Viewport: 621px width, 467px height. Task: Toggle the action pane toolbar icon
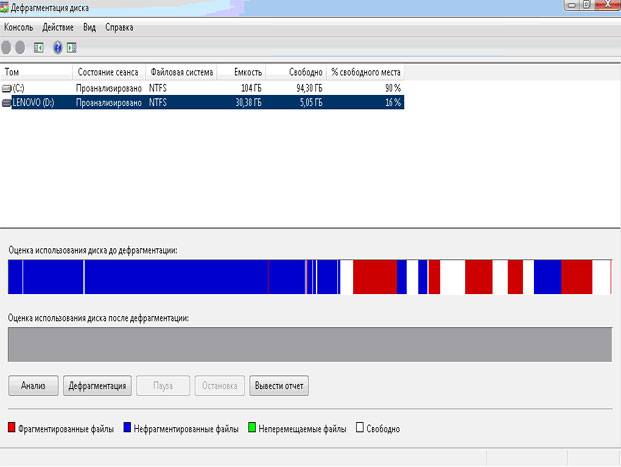click(x=71, y=47)
